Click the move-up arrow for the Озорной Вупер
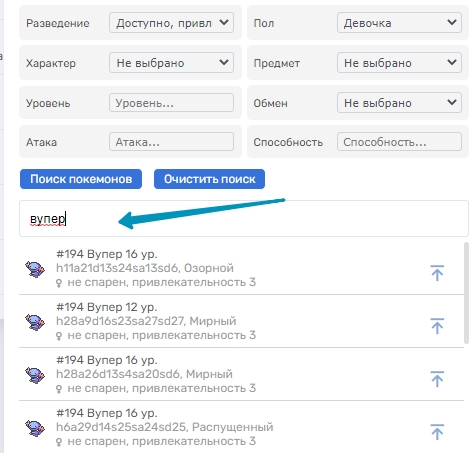 pyautogui.click(x=437, y=273)
